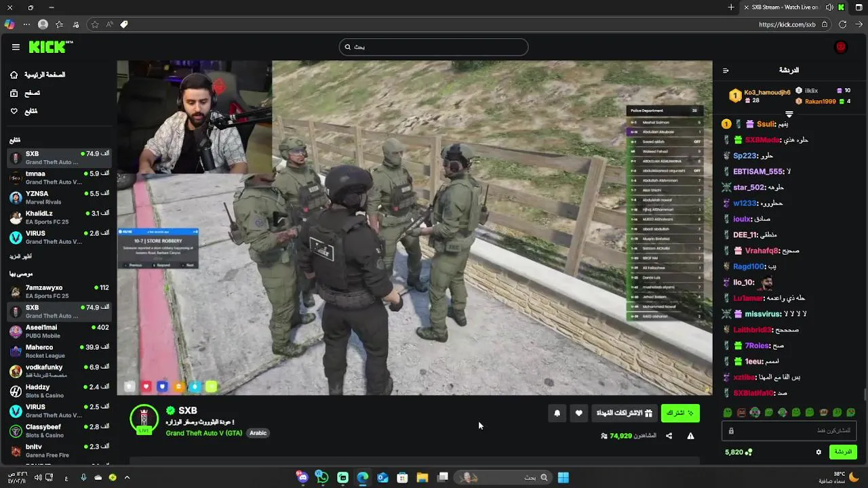The height and width of the screenshot is (488, 868).
Task: Open the browser favorites list
Action: click(x=60, y=24)
